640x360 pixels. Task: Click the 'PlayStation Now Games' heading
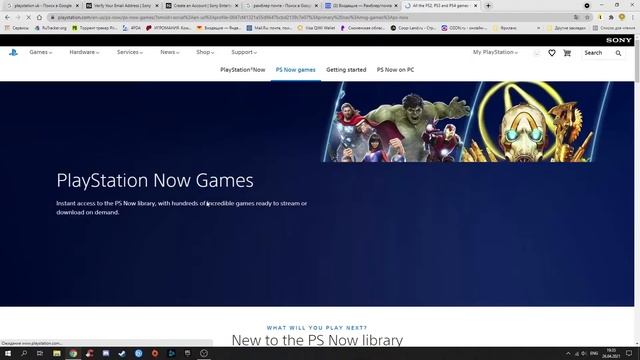point(155,180)
